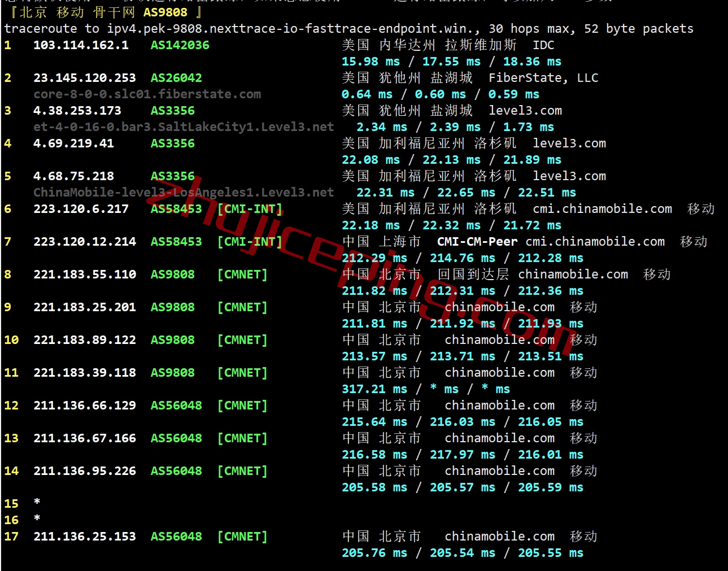728x571 pixels.
Task: Click IP address 221.183.39.118
Action: tap(85, 373)
